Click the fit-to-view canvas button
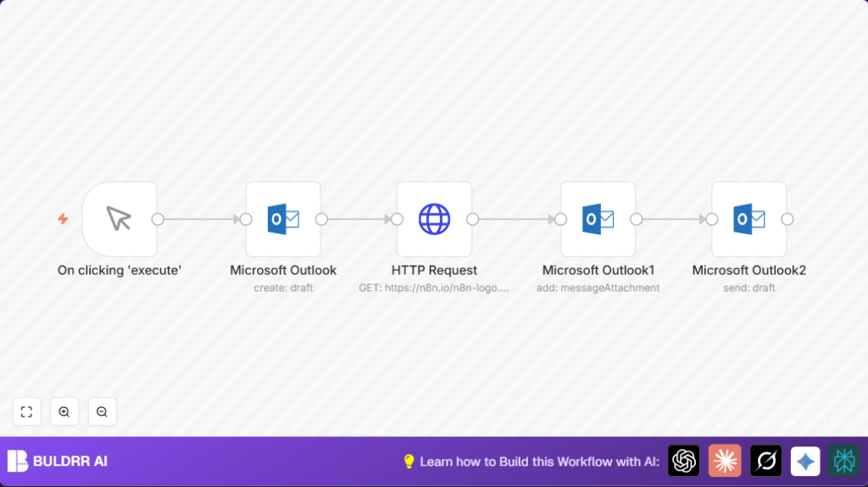Viewport: 868px width, 487px height. click(26, 411)
